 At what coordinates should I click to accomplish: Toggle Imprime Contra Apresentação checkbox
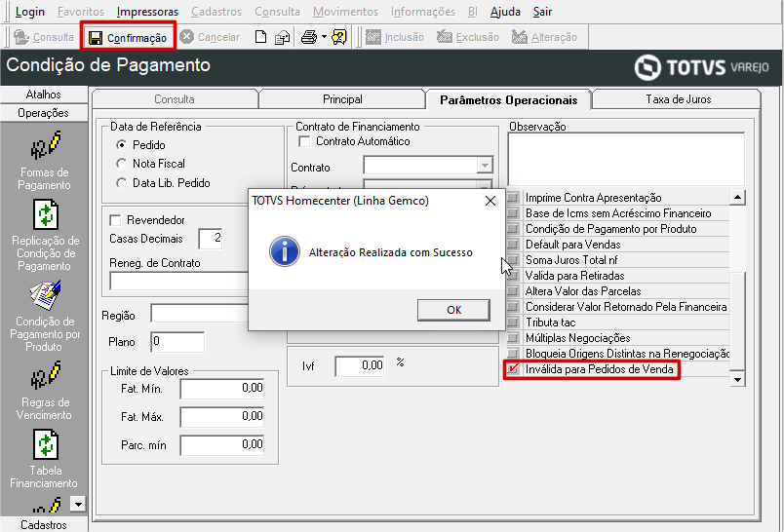pos(513,198)
